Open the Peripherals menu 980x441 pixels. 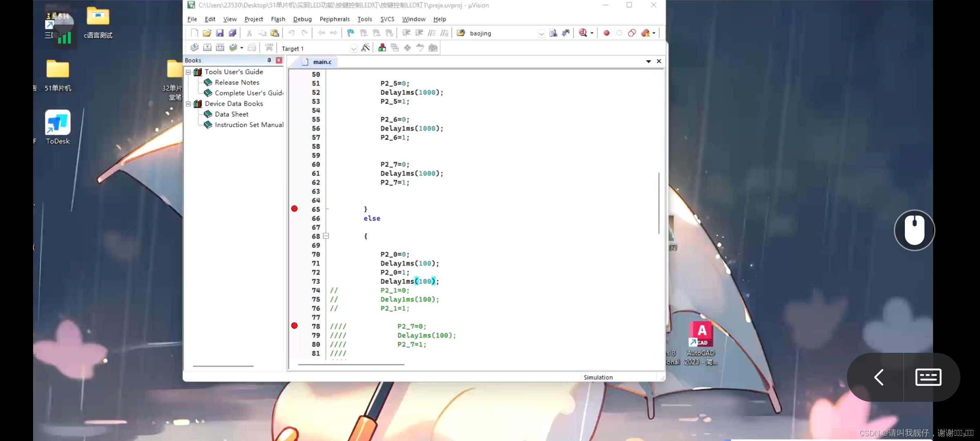tap(334, 19)
